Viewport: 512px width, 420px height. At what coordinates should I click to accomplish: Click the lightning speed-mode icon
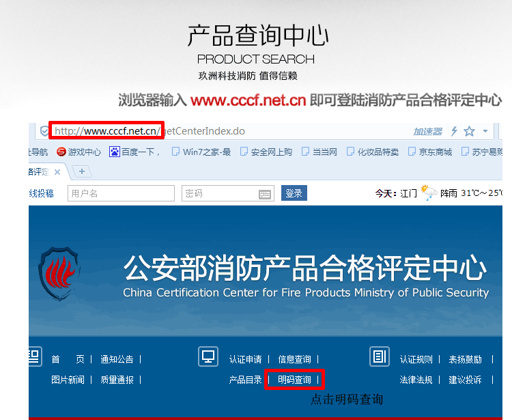tap(454, 131)
